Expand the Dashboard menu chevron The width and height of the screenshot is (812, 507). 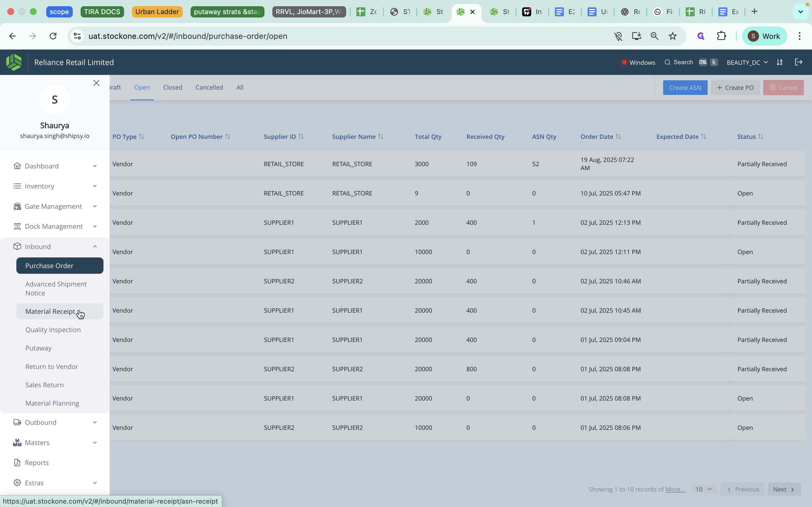[95, 166]
